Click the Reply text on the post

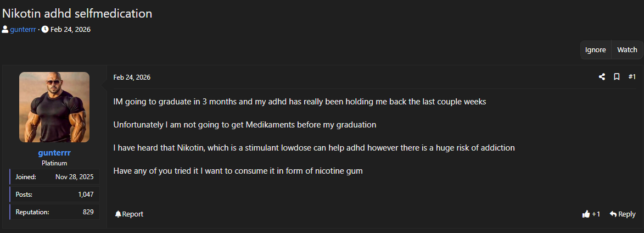(x=627, y=214)
